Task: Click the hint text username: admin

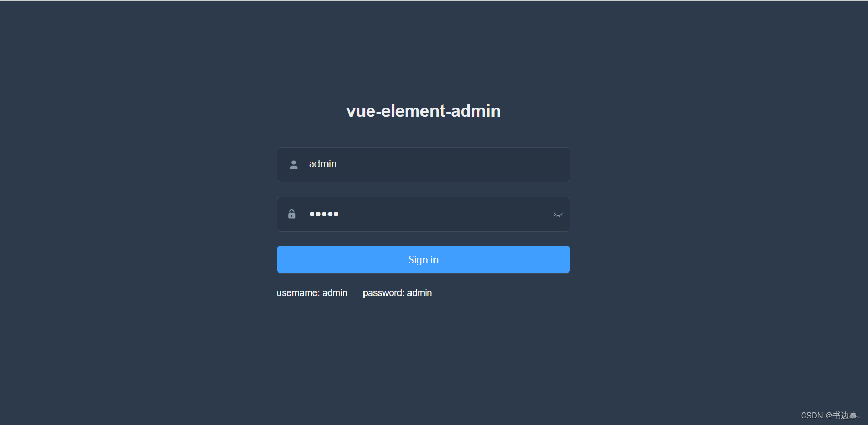Action: [x=312, y=293]
